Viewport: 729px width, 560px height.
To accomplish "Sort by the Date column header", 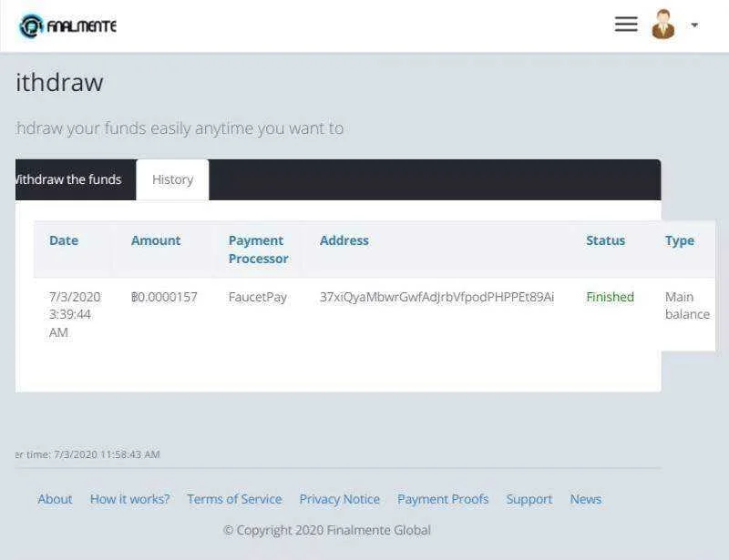I will point(64,240).
